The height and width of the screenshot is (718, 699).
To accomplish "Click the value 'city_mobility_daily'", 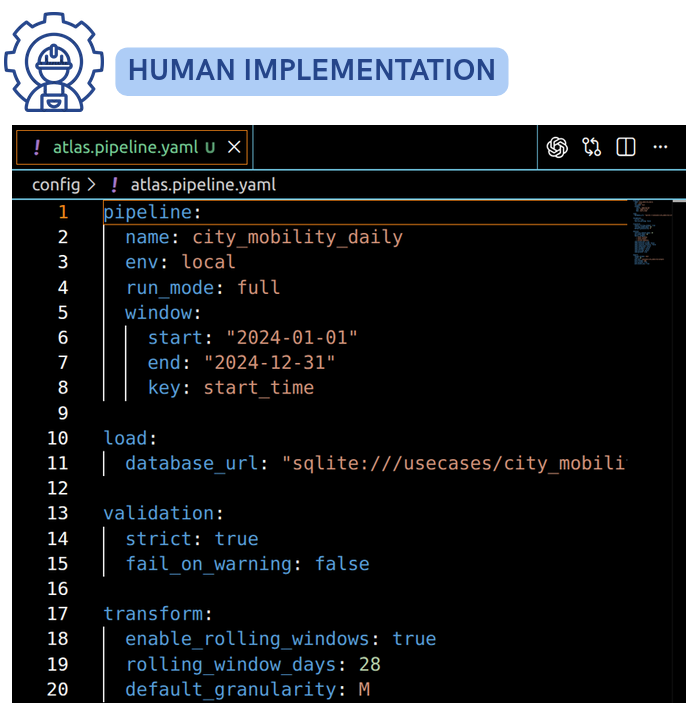I will point(297,237).
